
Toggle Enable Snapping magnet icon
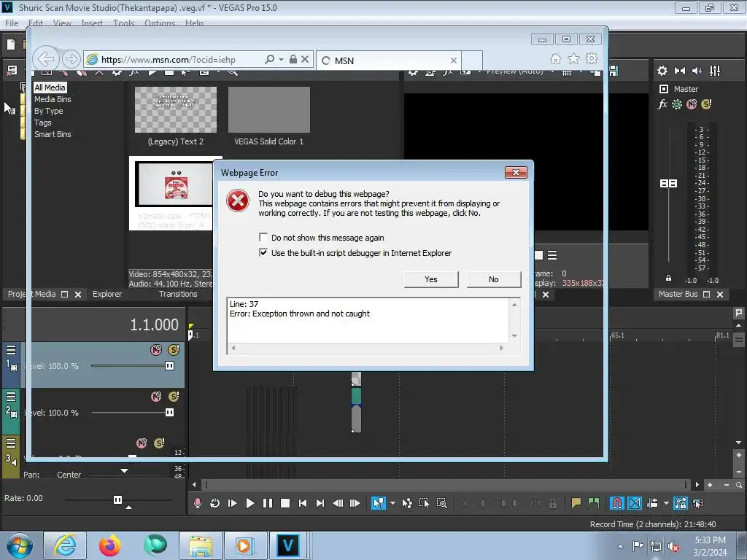point(616,503)
